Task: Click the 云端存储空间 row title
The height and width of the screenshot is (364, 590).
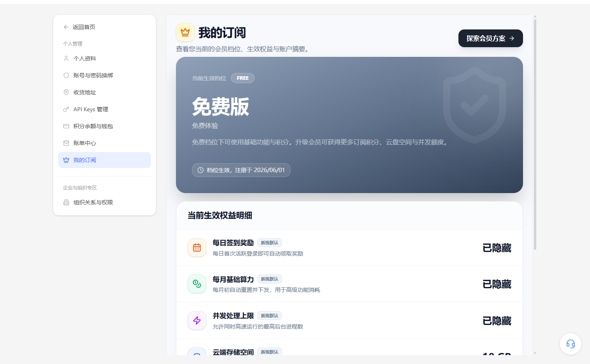Action: pyautogui.click(x=233, y=352)
